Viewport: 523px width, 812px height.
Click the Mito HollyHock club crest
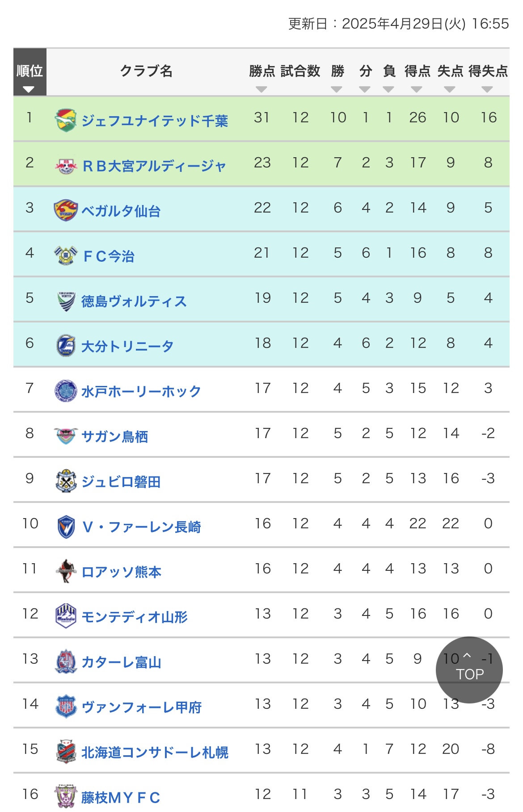[66, 390]
